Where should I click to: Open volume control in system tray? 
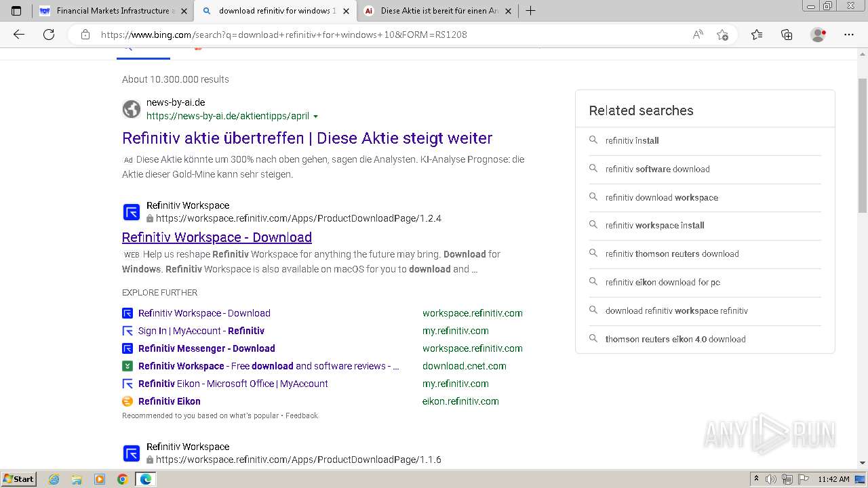pyautogui.click(x=772, y=479)
